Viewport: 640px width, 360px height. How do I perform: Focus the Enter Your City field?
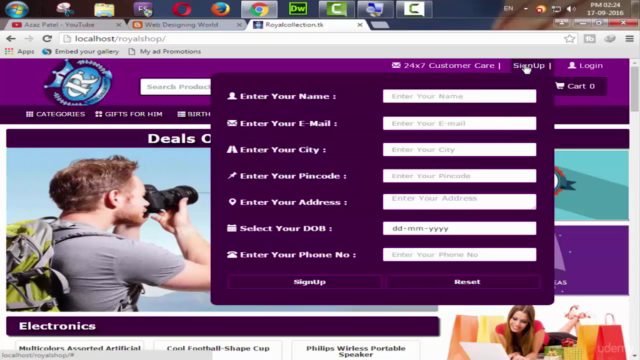[459, 149]
